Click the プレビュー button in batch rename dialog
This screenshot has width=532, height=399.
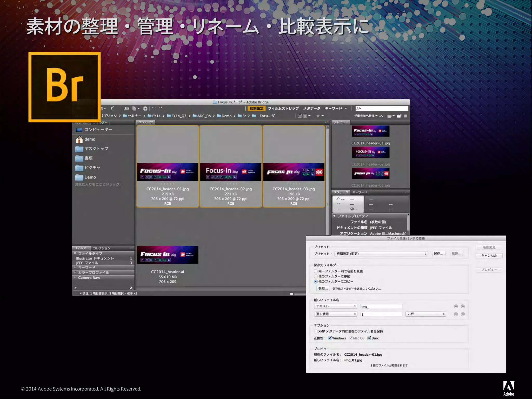489,270
